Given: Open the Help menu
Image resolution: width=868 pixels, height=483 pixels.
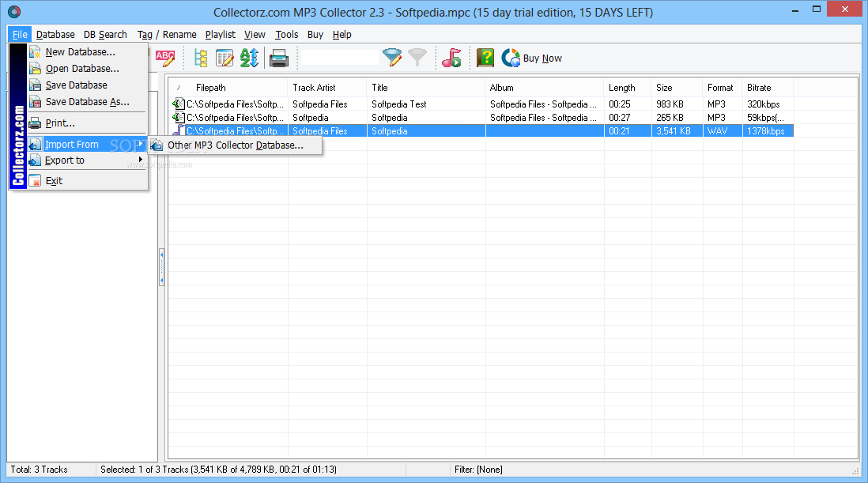Looking at the screenshot, I should 342,34.
